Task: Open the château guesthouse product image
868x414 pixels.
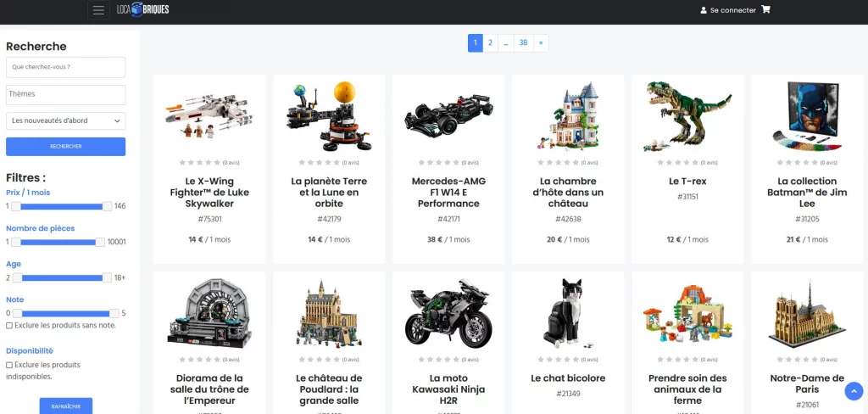Action: pyautogui.click(x=568, y=116)
